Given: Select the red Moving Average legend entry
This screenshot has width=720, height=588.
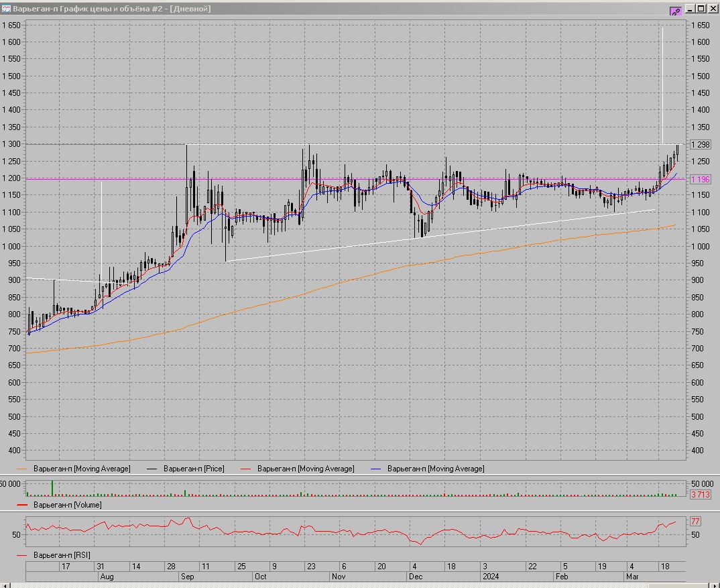Looking at the screenshot, I should 297,469.
